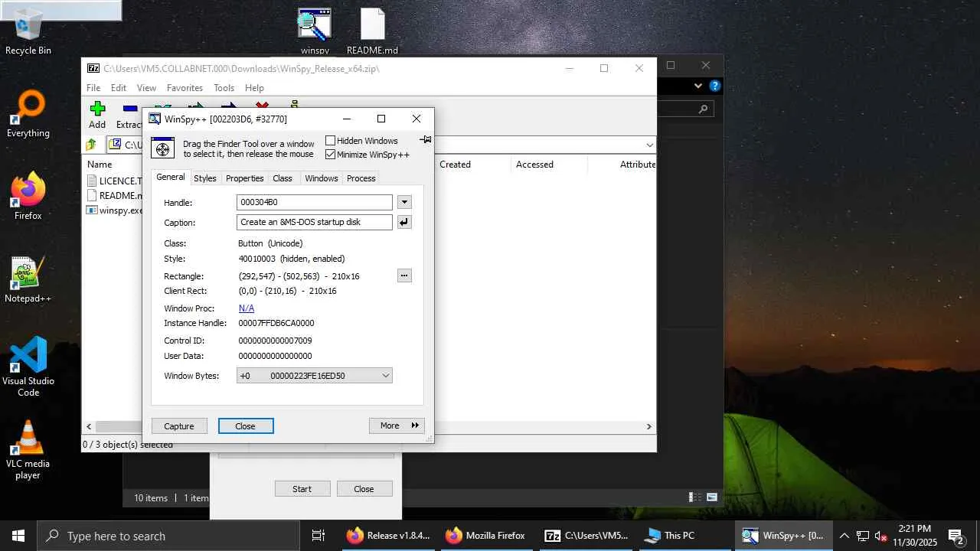
Task: Click the 7-Zip taskbar button
Action: (586, 536)
